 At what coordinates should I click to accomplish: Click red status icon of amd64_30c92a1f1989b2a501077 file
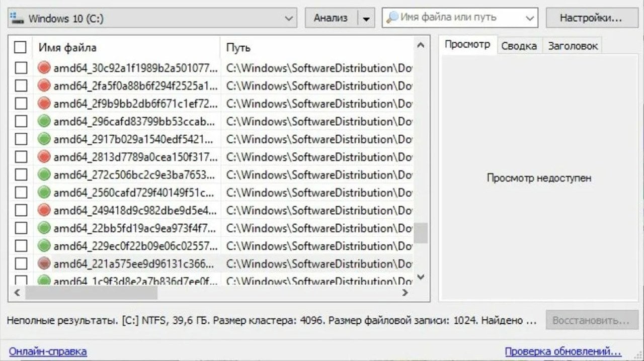[x=44, y=67]
